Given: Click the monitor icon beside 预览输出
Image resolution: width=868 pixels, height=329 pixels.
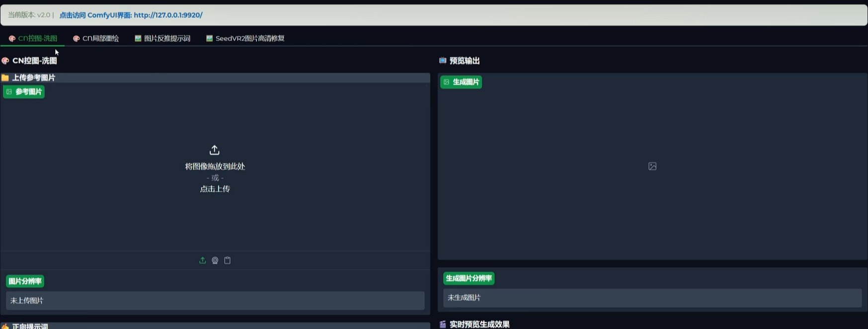Looking at the screenshot, I should (x=443, y=61).
